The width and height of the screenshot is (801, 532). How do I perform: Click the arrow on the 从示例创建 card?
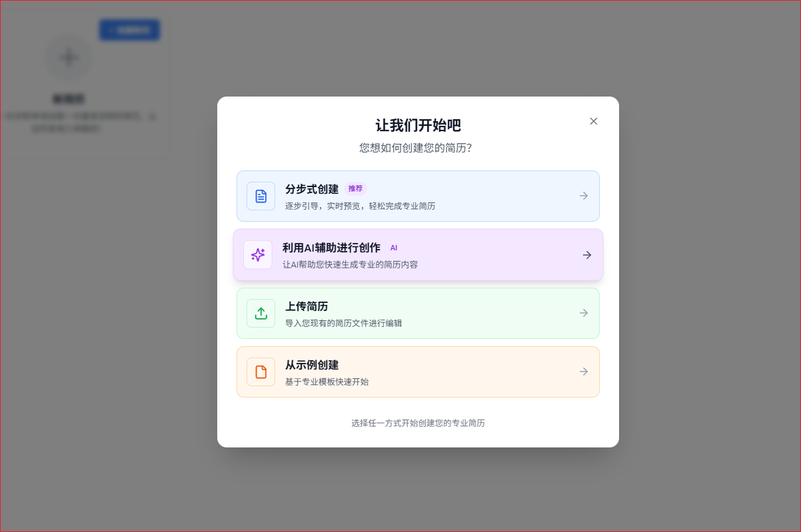[583, 372]
